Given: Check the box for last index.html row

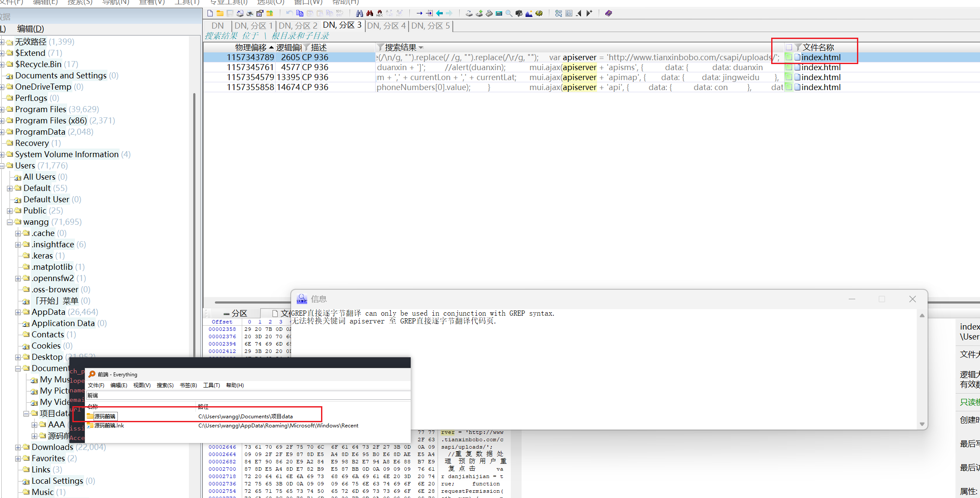Looking at the screenshot, I should (x=789, y=87).
